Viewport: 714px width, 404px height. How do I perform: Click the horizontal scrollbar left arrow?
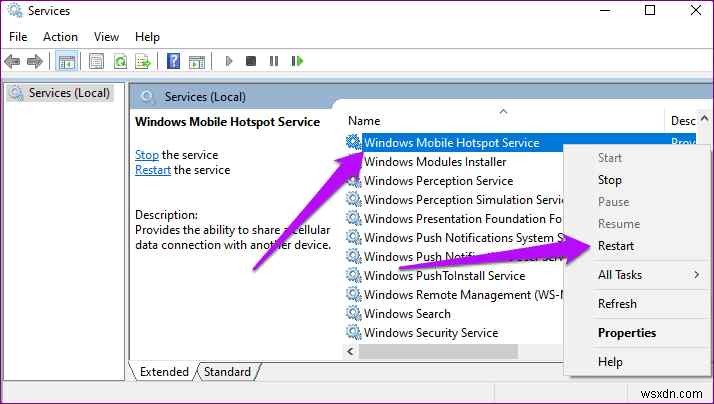point(350,351)
